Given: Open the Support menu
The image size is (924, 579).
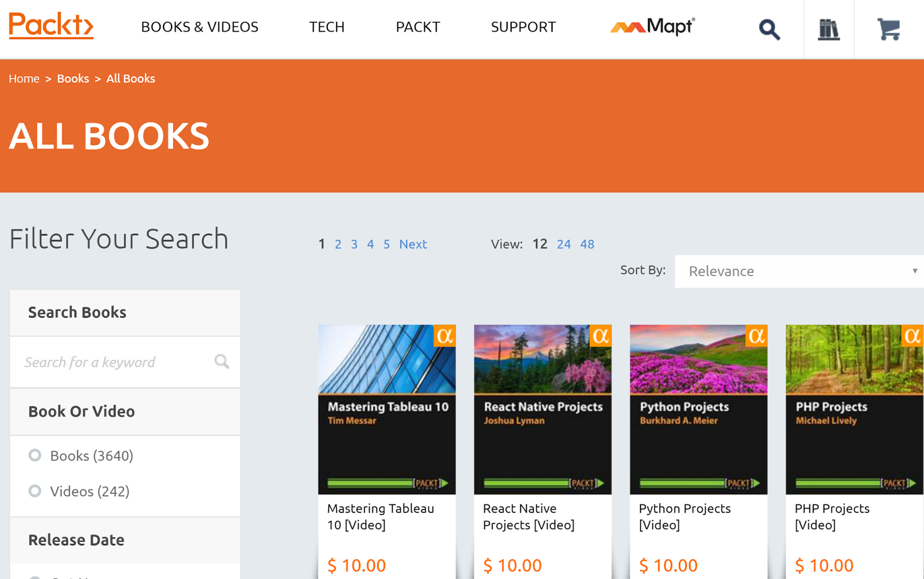Looking at the screenshot, I should tap(523, 27).
